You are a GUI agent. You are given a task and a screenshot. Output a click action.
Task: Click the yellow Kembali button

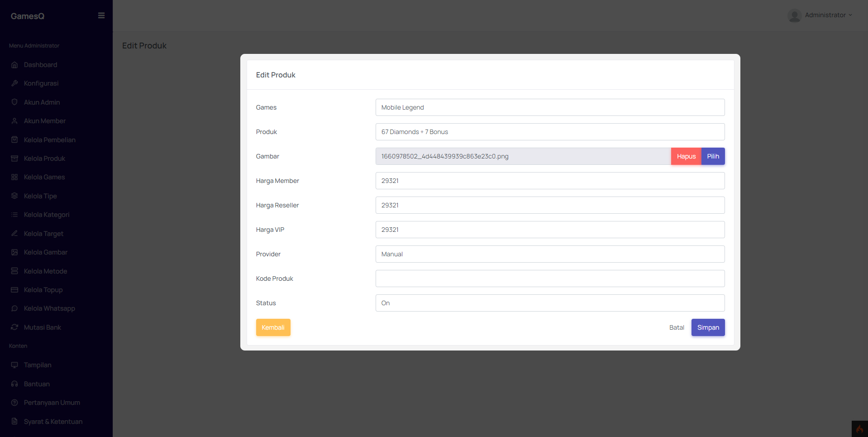point(273,327)
